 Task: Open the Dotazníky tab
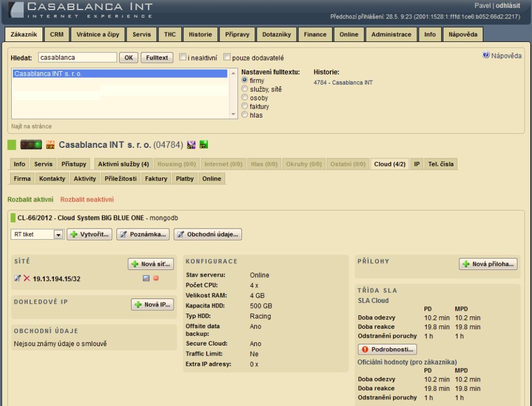277,34
